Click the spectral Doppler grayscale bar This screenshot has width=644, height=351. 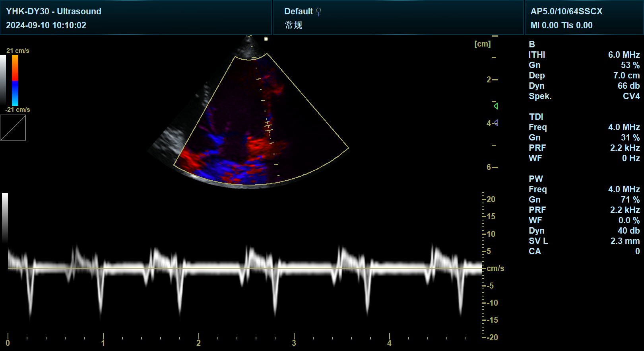coord(5,217)
